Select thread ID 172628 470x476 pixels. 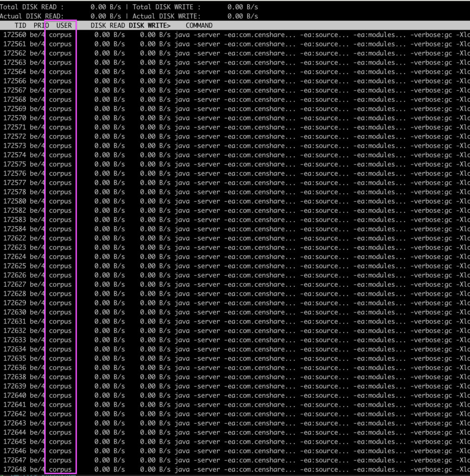(15, 294)
